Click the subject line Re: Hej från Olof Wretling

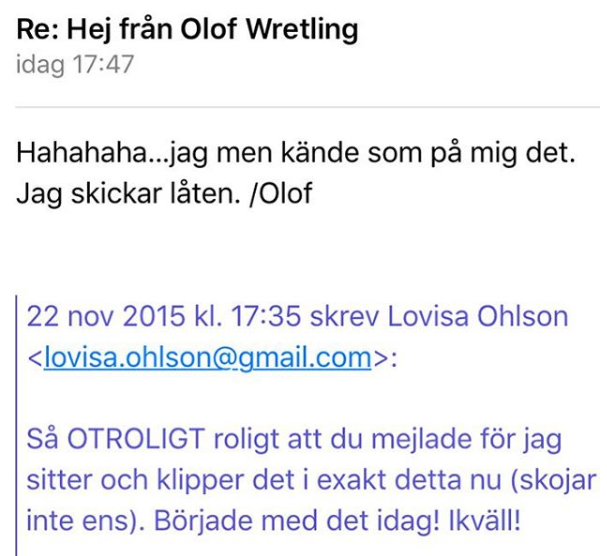[187, 29]
